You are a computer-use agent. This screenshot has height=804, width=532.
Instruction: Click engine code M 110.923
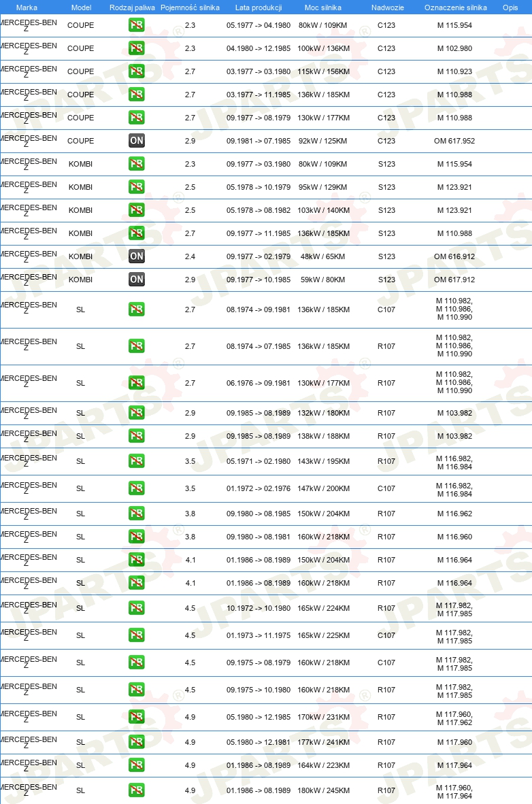coord(454,71)
